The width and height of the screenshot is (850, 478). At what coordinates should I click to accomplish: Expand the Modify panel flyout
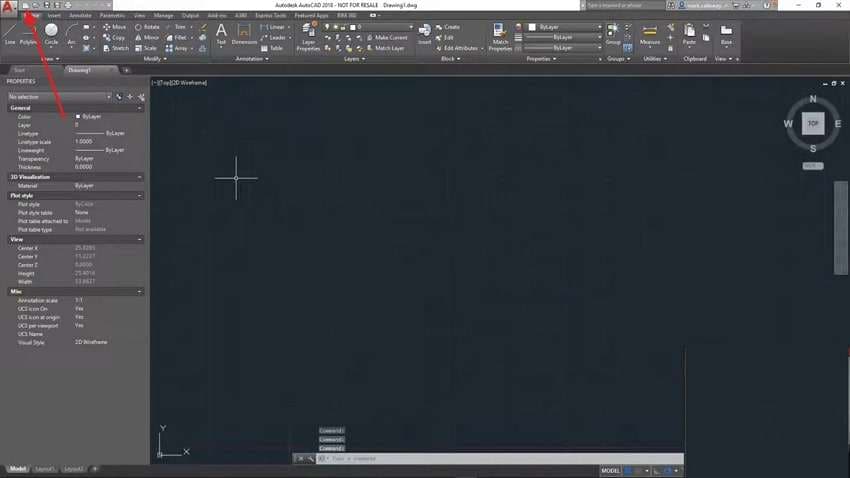[155, 59]
